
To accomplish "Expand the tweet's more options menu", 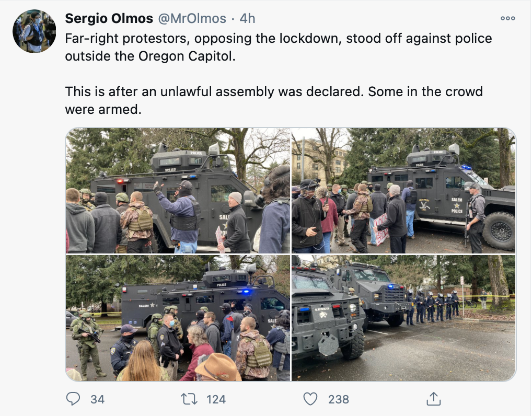I will click(x=507, y=19).
